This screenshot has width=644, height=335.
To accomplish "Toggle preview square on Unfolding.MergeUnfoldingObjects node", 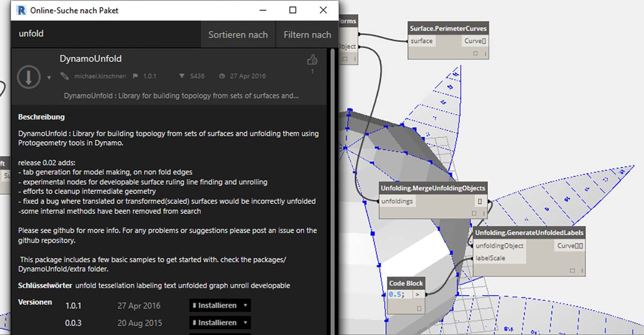I will tap(474, 213).
